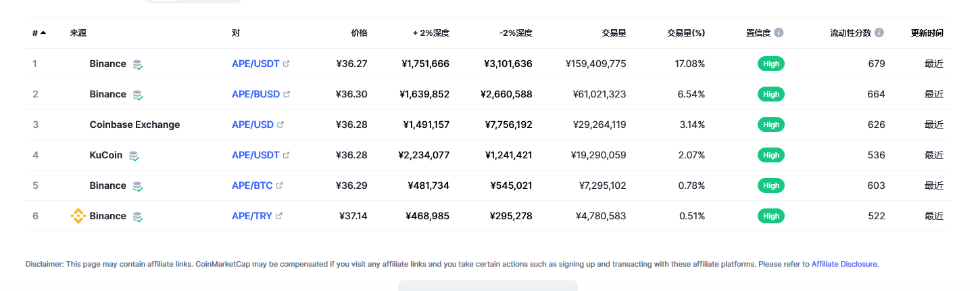Sort by the # column arrow
This screenshot has height=291, width=980.
coord(43,32)
